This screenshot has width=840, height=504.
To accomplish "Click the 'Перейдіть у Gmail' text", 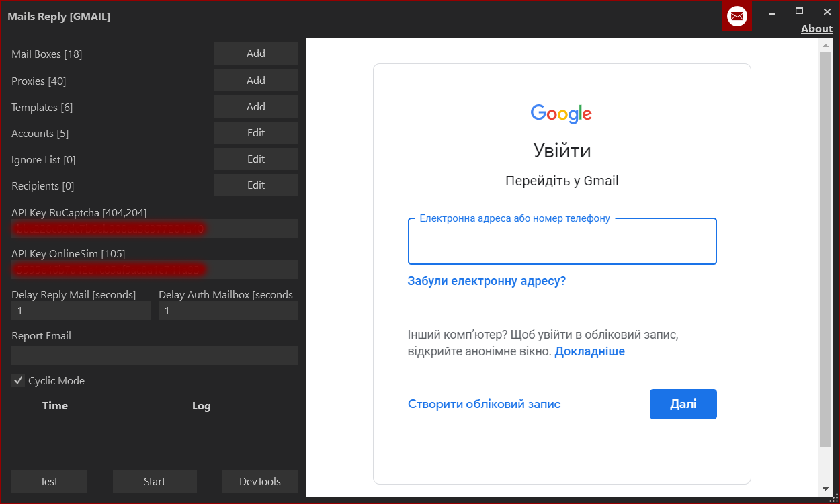I will [562, 181].
